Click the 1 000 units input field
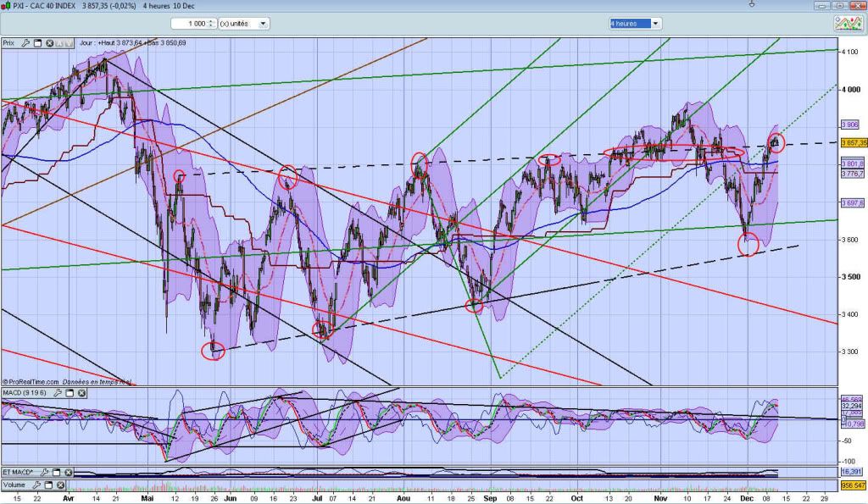Screen dimensions: 868x504 point(188,24)
